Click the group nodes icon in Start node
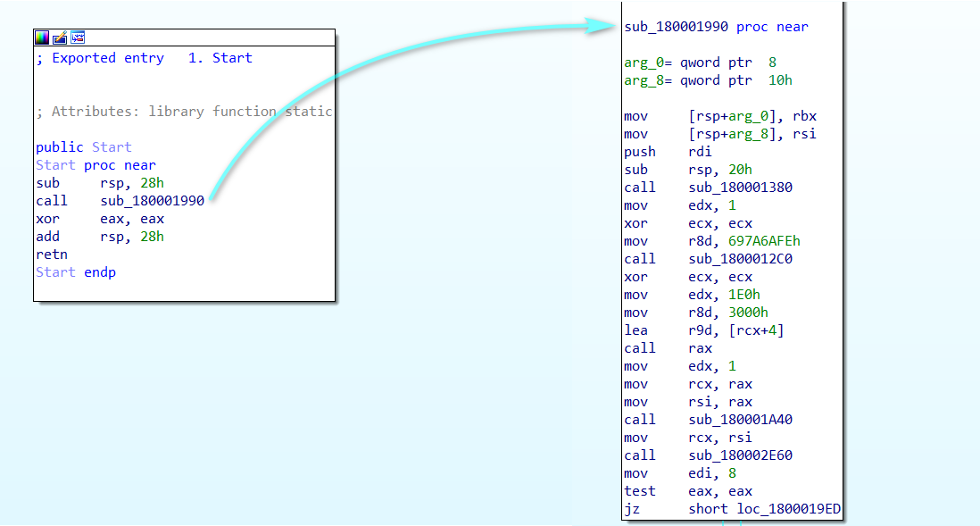The height and width of the screenshot is (526, 980). coord(78,38)
